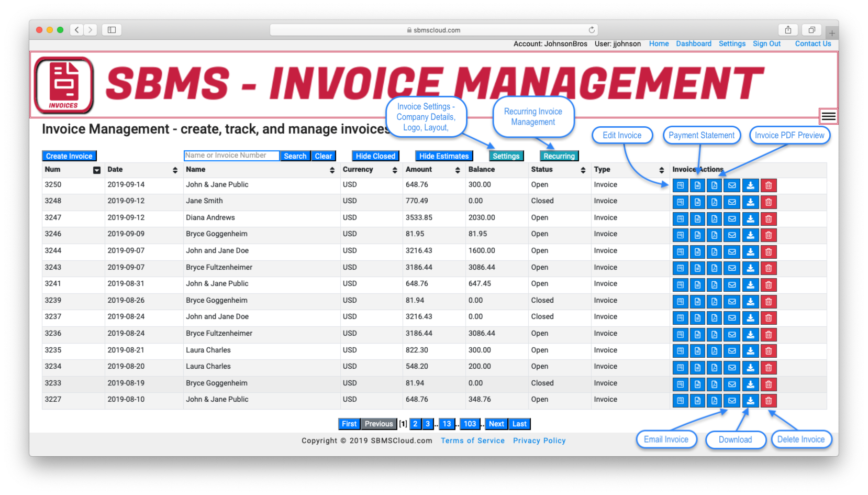The width and height of the screenshot is (868, 495).
Task: Go to Last page
Action: [519, 424]
